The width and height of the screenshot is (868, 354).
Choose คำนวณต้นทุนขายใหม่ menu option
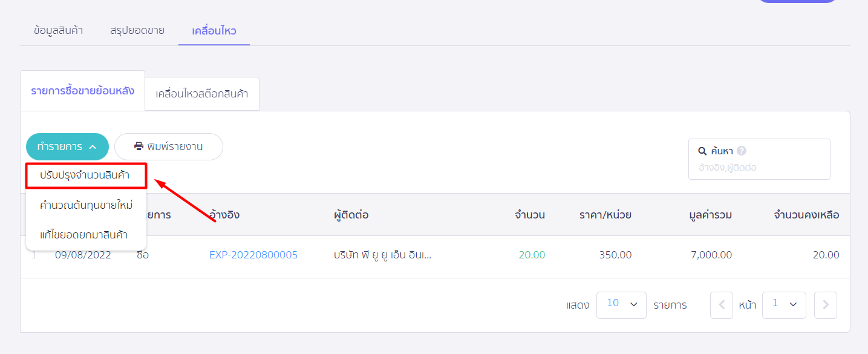pos(85,205)
